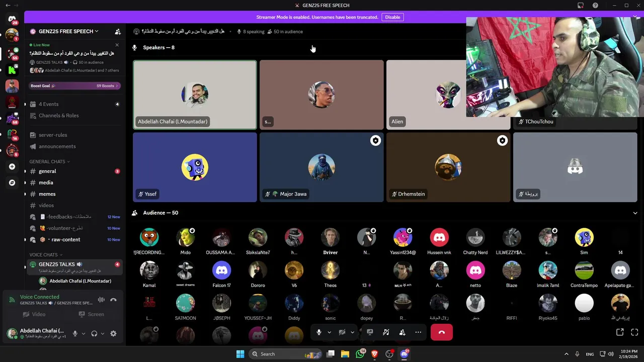Open the general text channel
This screenshot has width=644, height=362.
(x=74, y=171)
